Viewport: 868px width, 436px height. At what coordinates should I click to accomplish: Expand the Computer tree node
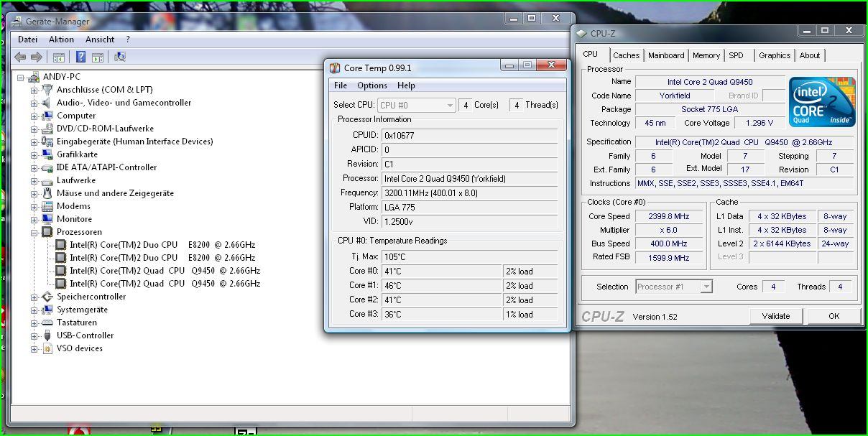tap(34, 116)
